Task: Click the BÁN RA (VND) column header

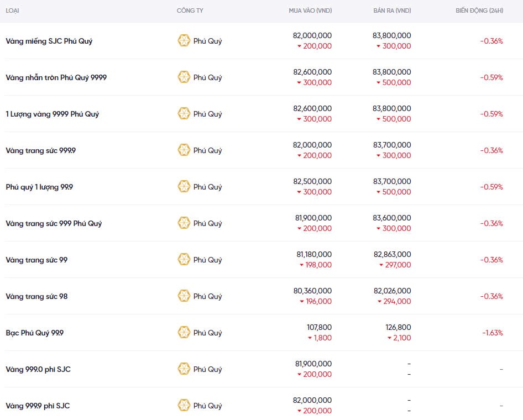Action: point(392,11)
